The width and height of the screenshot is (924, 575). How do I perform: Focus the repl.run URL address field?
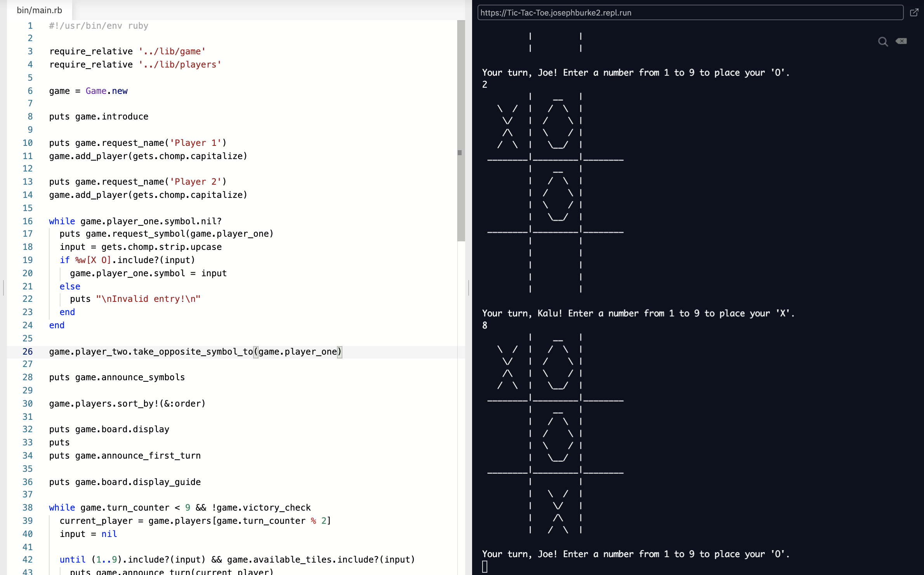click(x=690, y=12)
